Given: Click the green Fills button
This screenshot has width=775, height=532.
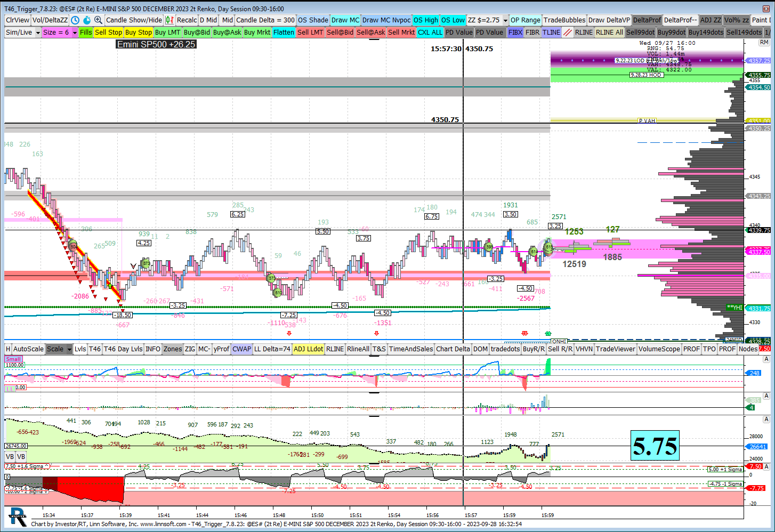Looking at the screenshot, I should pyautogui.click(x=86, y=32).
